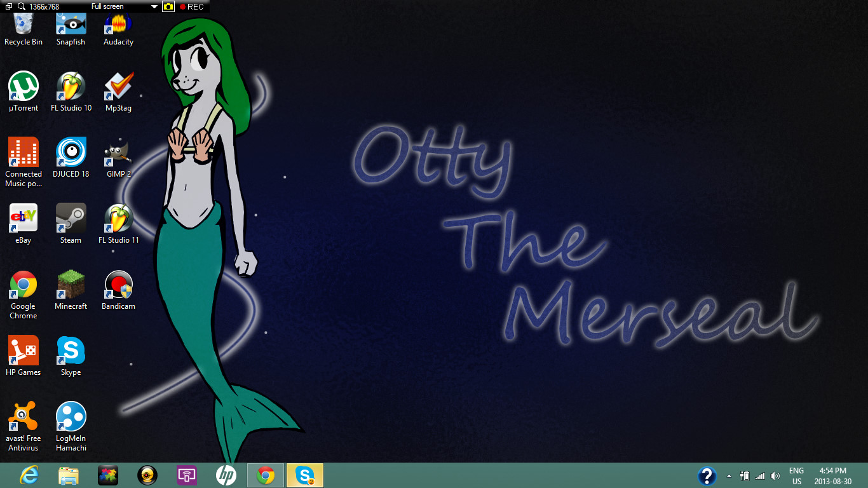Select the Bandicam desktop shortcut
Screen dimensions: 868x488
point(118,290)
